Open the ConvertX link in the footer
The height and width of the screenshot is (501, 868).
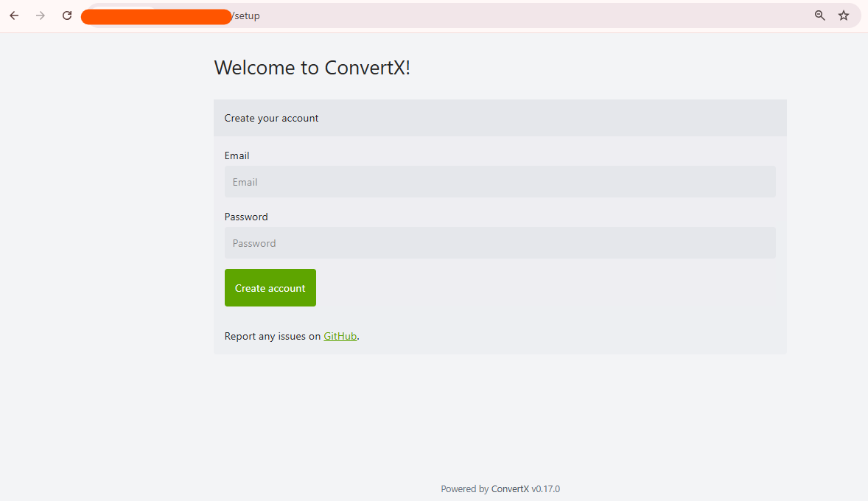coord(510,488)
